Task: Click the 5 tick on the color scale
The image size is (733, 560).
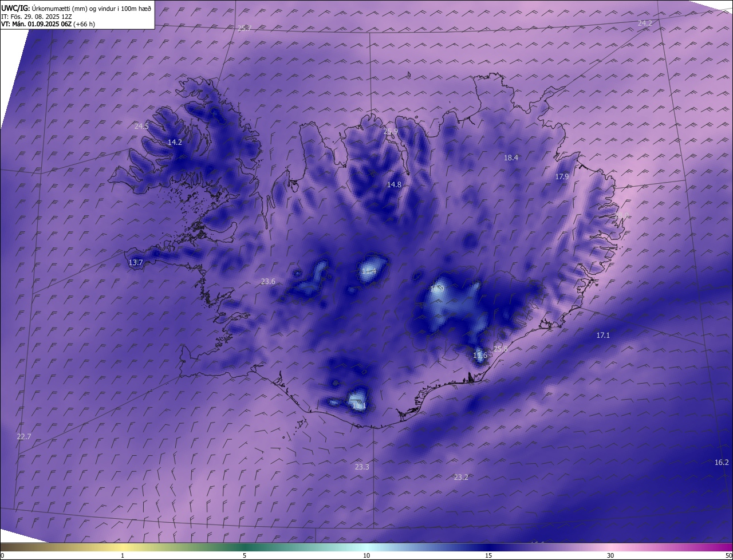Action: (245, 555)
